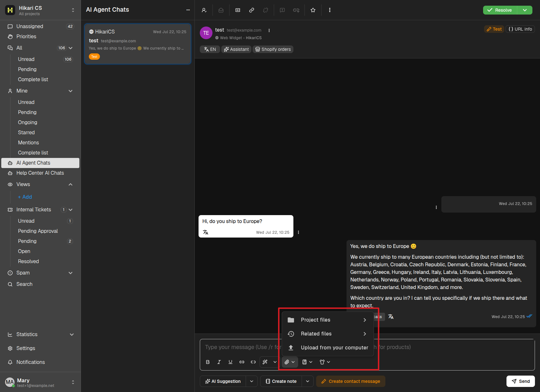The width and height of the screenshot is (540, 392).
Task: Click the URL info button
Action: pos(520,29)
